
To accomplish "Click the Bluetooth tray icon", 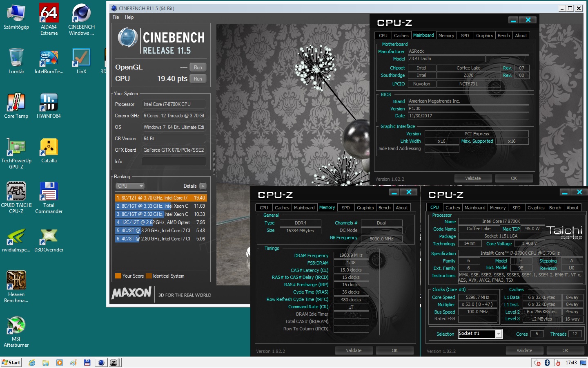I will tap(547, 363).
